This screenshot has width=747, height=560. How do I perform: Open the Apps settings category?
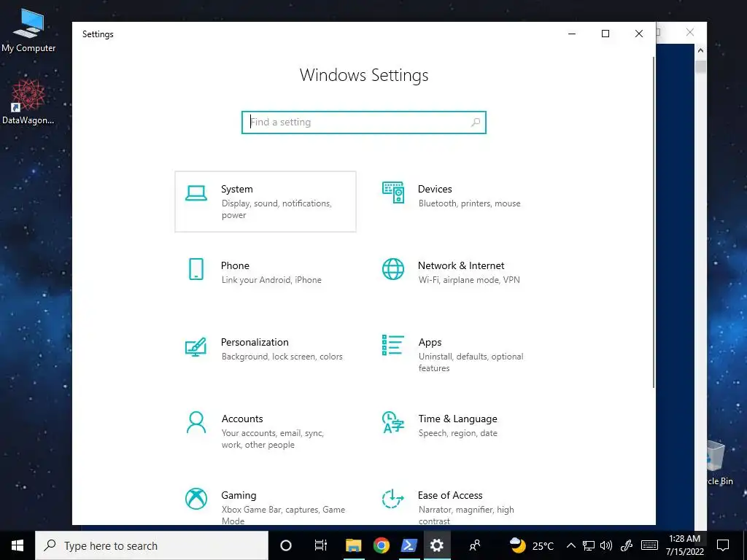(462, 354)
